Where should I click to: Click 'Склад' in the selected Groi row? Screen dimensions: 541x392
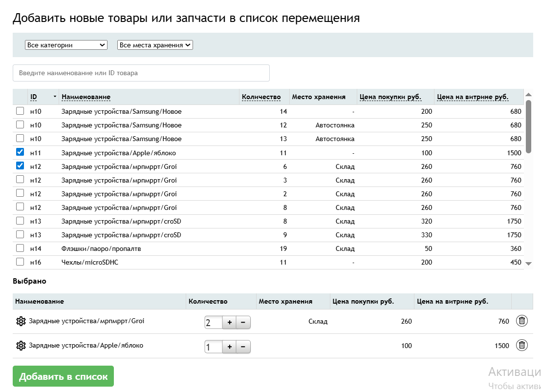[x=318, y=321]
